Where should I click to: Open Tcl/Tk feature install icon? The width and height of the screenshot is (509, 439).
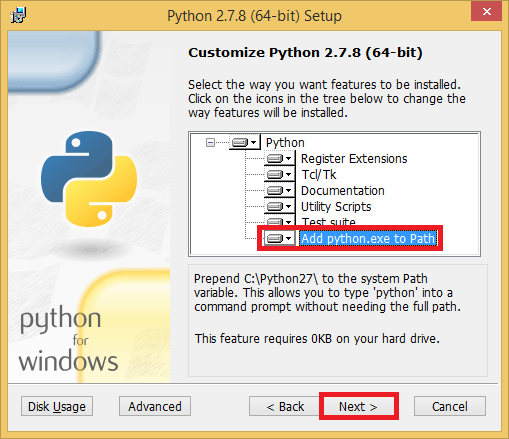[280, 174]
